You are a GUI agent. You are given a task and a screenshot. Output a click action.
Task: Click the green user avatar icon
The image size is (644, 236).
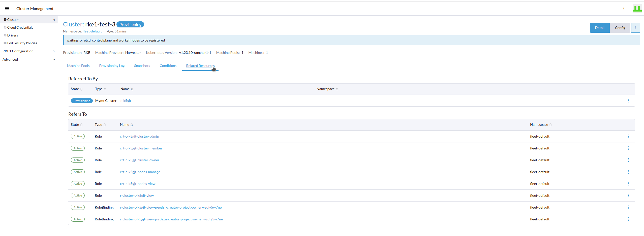[637, 9]
